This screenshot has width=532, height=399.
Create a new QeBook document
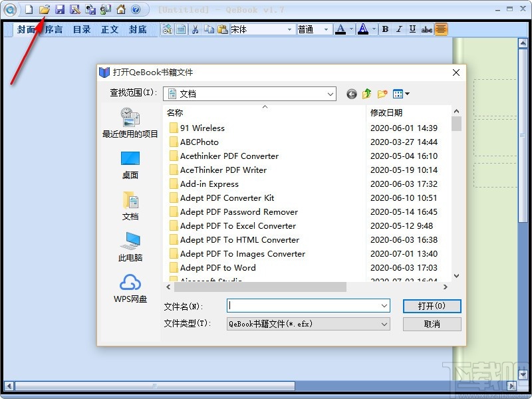[29, 9]
